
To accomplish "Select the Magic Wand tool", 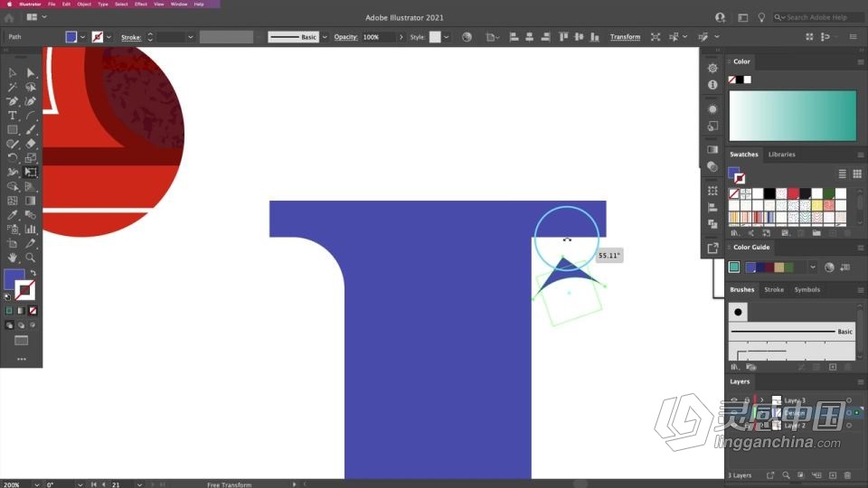I will pos(12,87).
